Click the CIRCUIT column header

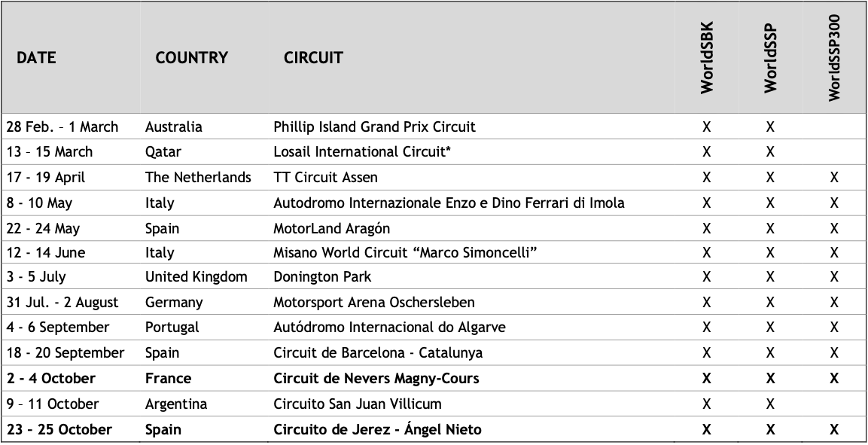click(313, 58)
